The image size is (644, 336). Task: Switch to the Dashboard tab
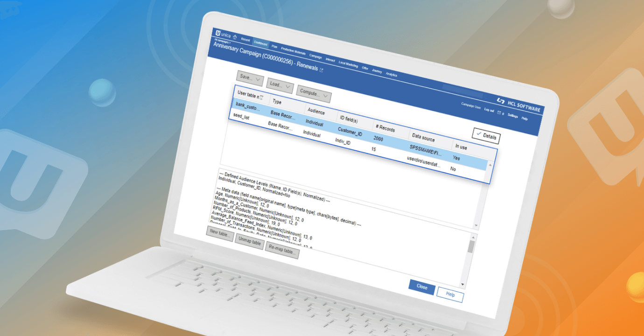(261, 43)
